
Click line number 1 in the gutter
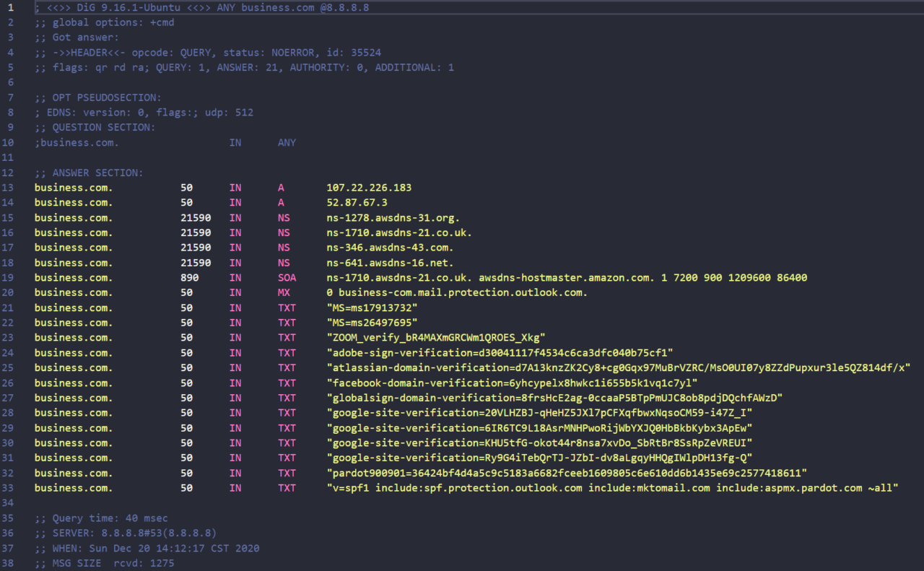click(x=10, y=7)
